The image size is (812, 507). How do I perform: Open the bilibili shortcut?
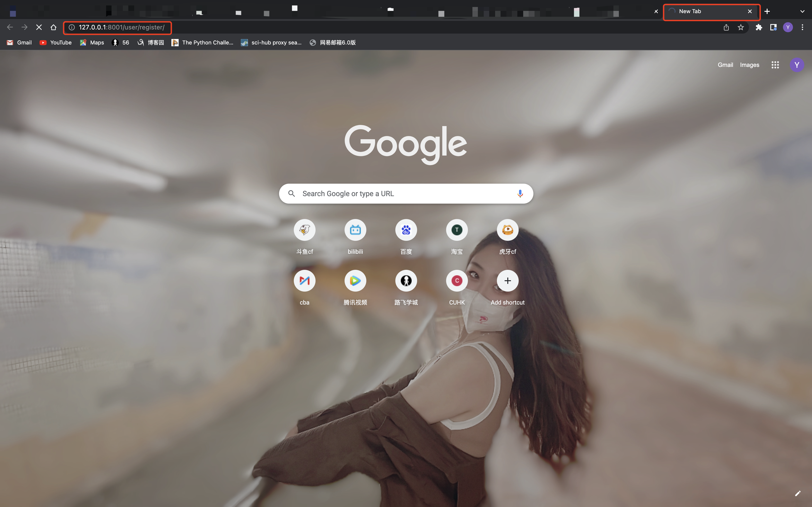[355, 237]
